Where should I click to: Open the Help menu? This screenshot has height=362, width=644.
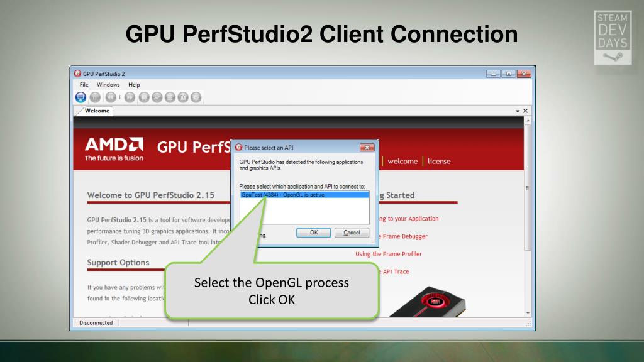click(x=134, y=85)
